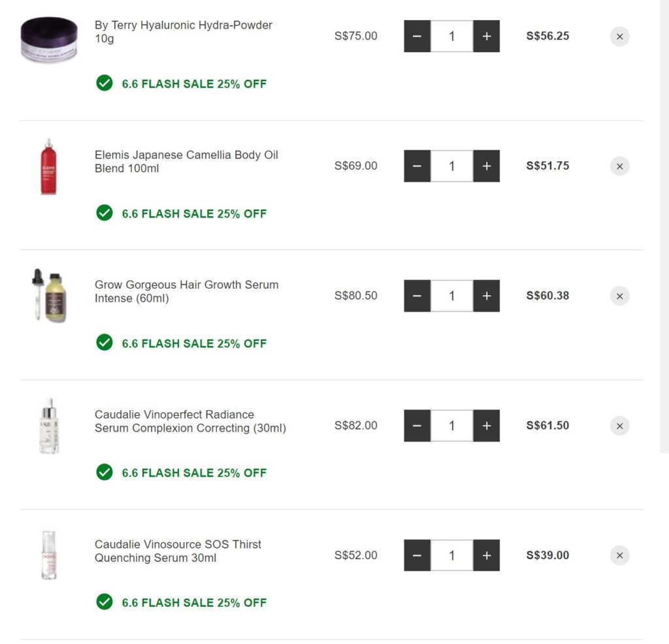
Task: Click Elemis Body Oil product thumbnail
Action: coord(49,167)
